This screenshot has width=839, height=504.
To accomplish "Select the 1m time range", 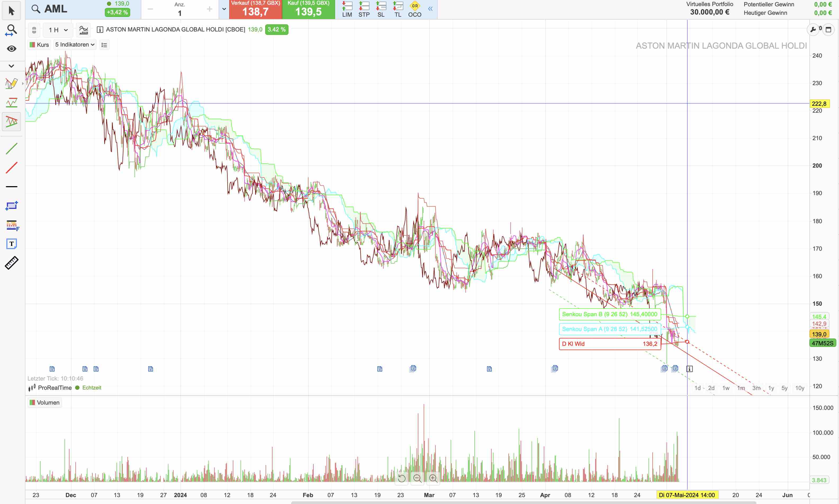I will (x=741, y=388).
